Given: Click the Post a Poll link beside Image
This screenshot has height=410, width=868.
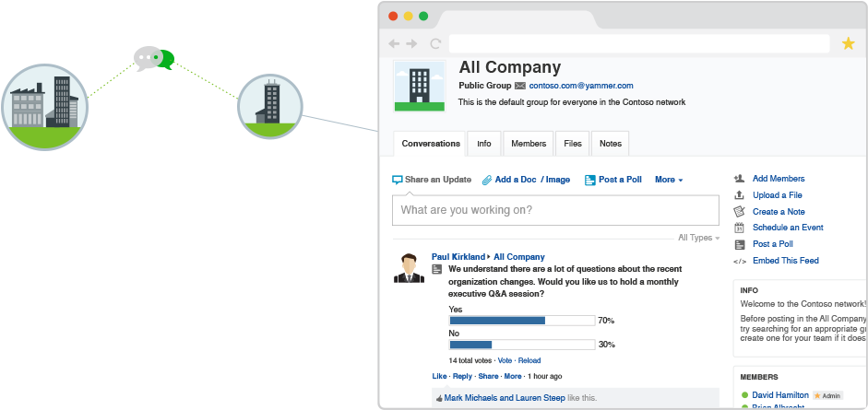Looking at the screenshot, I should [620, 180].
